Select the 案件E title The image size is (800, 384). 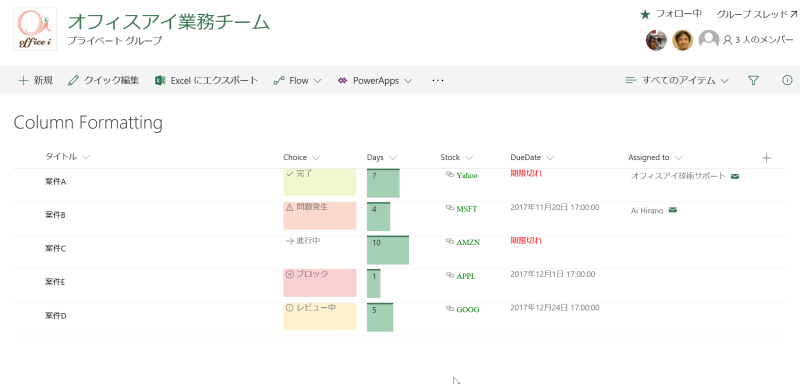(x=56, y=282)
